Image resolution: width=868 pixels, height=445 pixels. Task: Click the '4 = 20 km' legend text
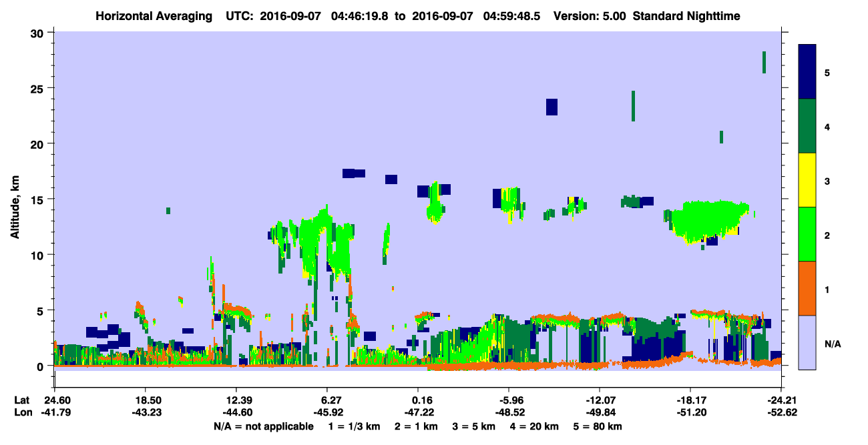[x=535, y=426]
